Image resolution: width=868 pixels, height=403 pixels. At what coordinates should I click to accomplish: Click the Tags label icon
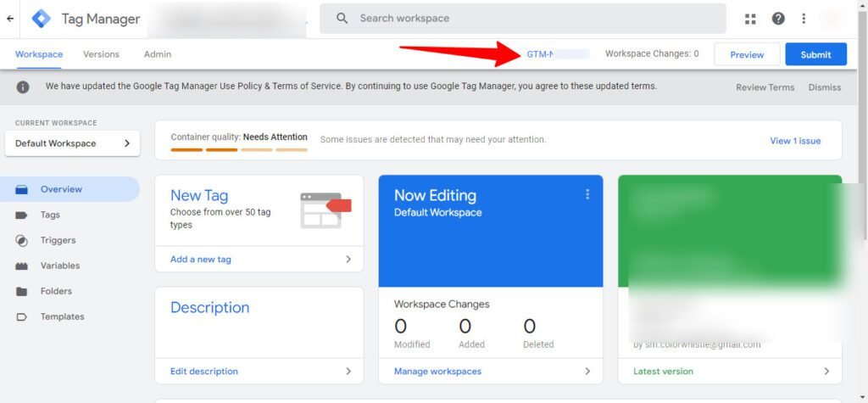(21, 215)
